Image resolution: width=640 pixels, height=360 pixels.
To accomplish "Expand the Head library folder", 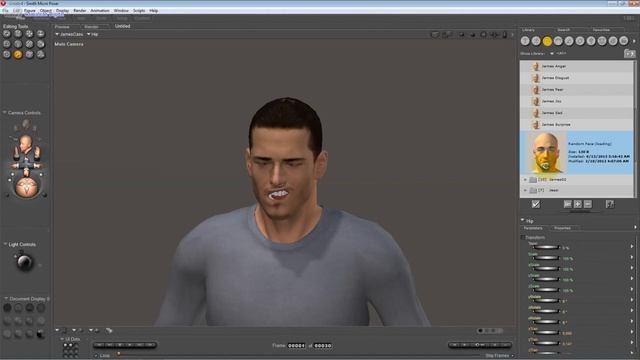I will point(525,190).
